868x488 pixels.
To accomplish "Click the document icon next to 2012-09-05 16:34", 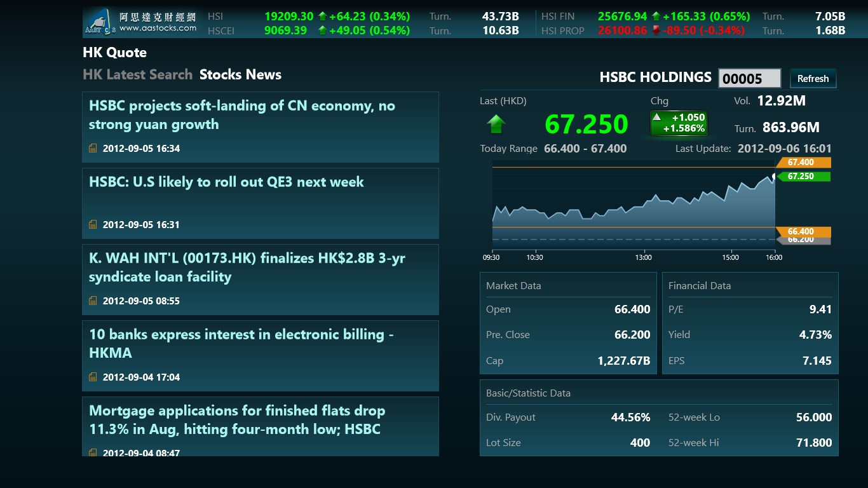I will (x=93, y=149).
